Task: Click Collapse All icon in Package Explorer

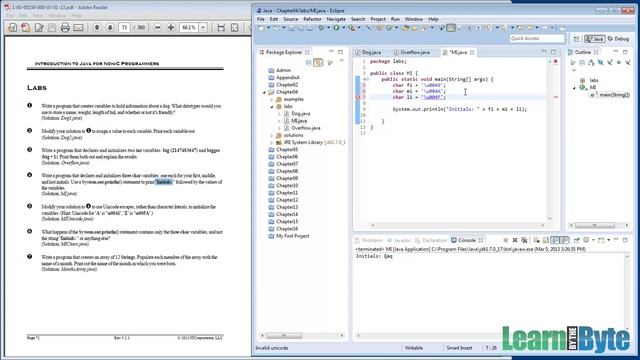Action: click(308, 62)
